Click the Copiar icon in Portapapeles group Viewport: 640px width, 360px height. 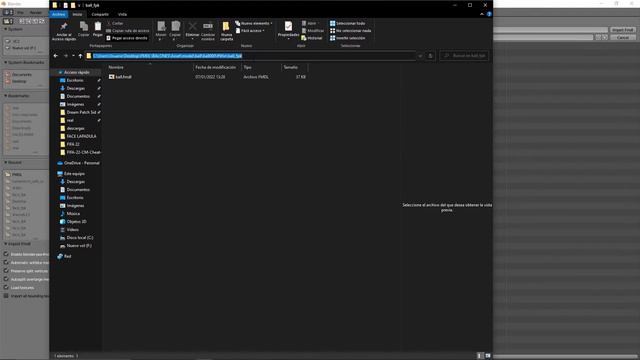coord(84,27)
